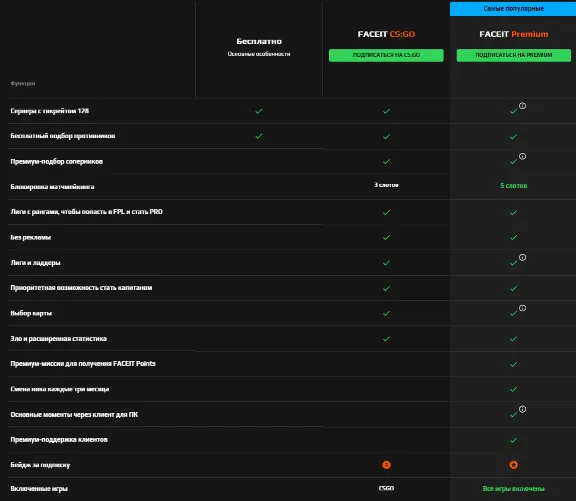Click Premium checkmark for Без рекламы
576x501 pixels.
(514, 238)
